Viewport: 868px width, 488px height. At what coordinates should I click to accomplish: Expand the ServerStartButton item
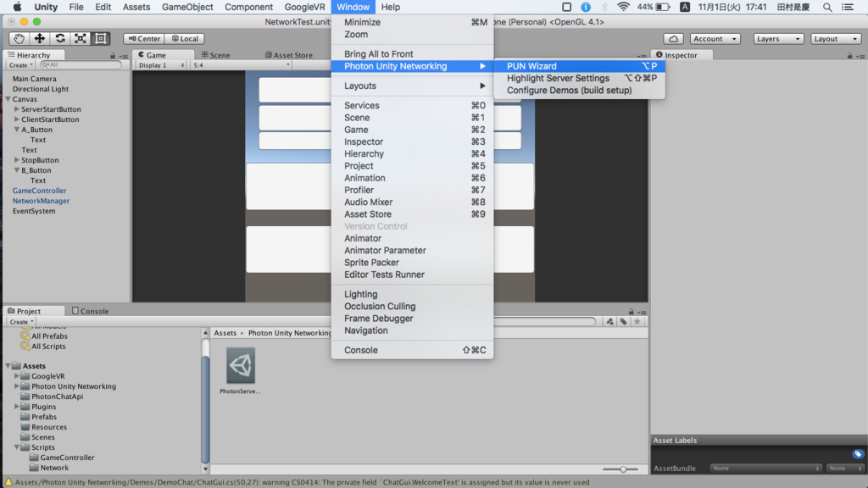pos(17,109)
